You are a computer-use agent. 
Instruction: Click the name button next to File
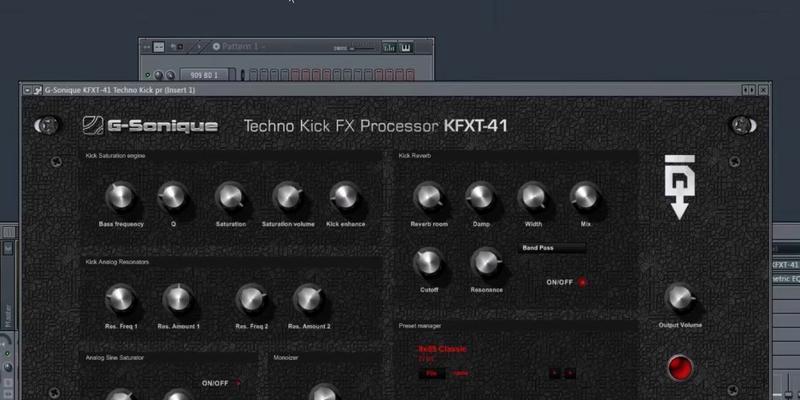pos(460,373)
